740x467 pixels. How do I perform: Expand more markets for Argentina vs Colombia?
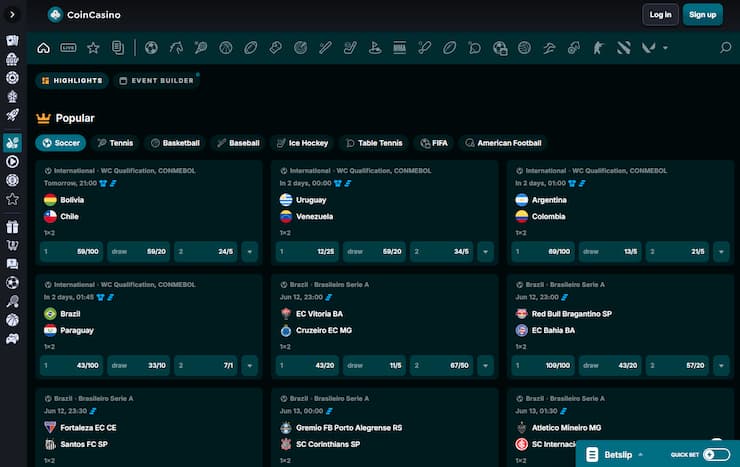(722, 252)
